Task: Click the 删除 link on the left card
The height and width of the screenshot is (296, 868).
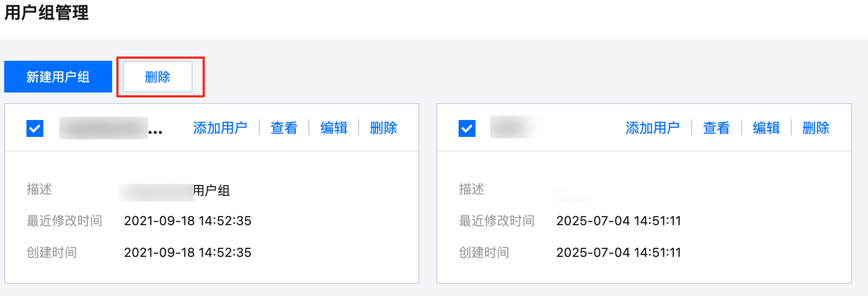Action: pos(383,128)
